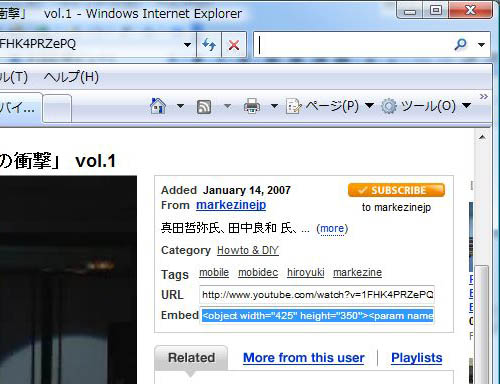
Task: Expand the Home button dropdown arrow
Action: click(180, 106)
